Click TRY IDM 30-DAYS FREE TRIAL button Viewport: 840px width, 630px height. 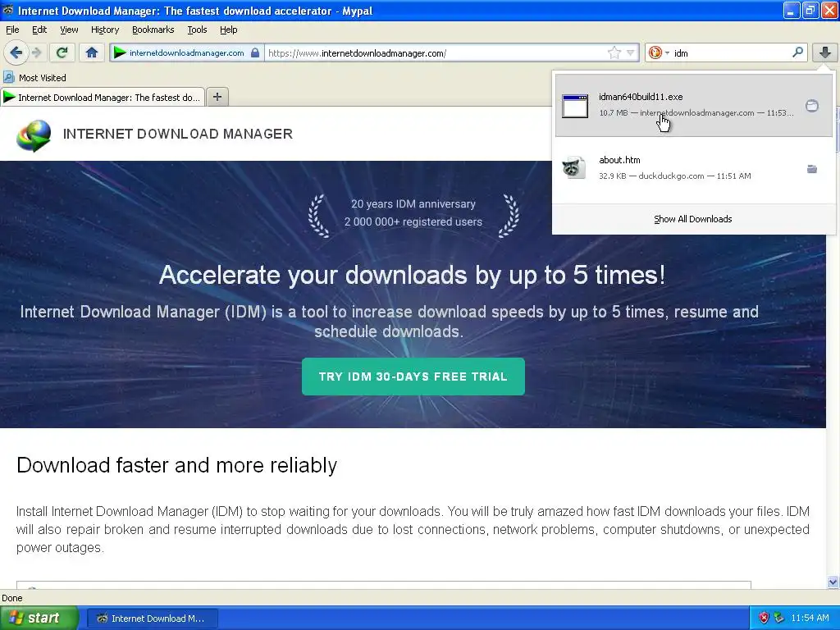tap(413, 377)
